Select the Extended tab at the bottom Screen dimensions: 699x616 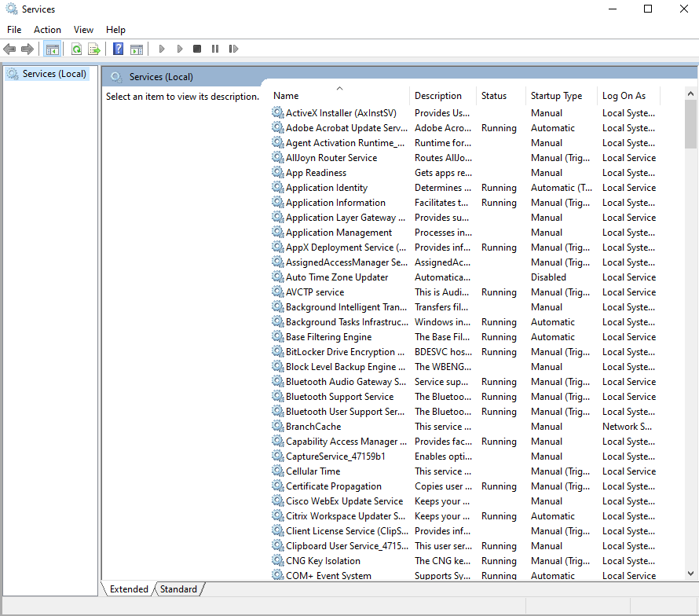[x=129, y=588]
